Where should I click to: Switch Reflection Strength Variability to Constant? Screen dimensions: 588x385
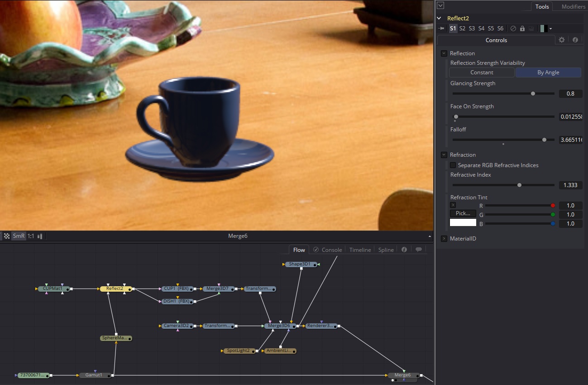(x=481, y=72)
